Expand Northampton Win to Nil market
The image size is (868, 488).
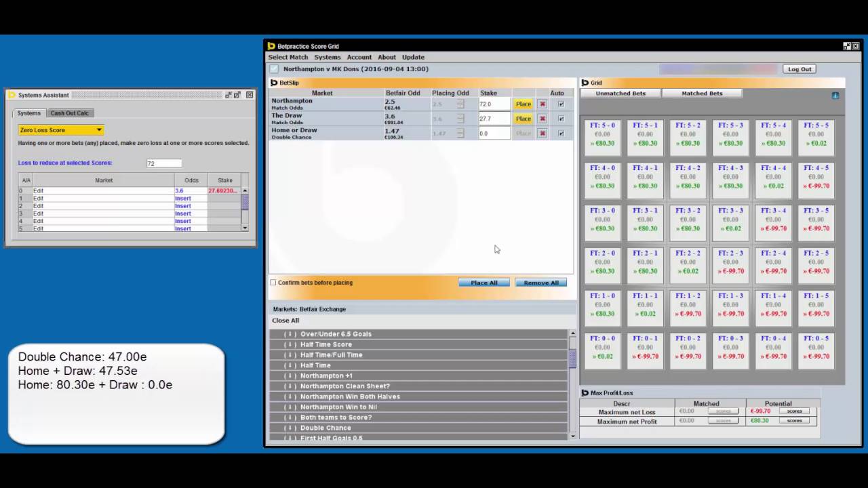pyautogui.click(x=418, y=407)
